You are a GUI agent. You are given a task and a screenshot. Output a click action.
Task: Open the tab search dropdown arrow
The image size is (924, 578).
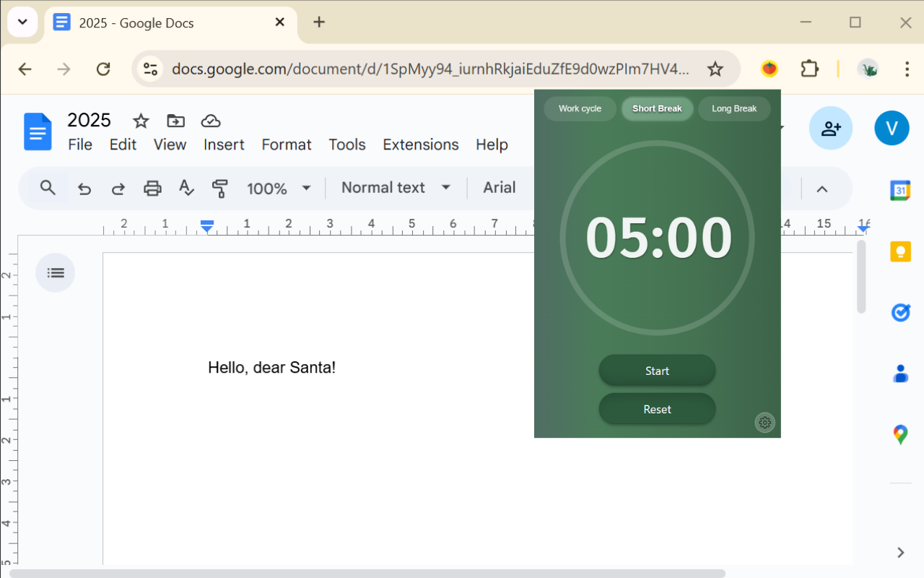(x=22, y=22)
